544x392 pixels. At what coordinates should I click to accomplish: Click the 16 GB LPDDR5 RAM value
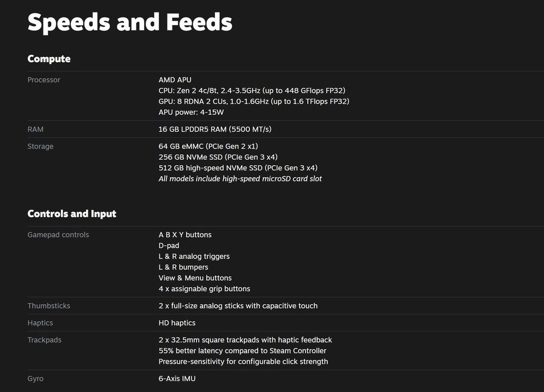click(215, 129)
